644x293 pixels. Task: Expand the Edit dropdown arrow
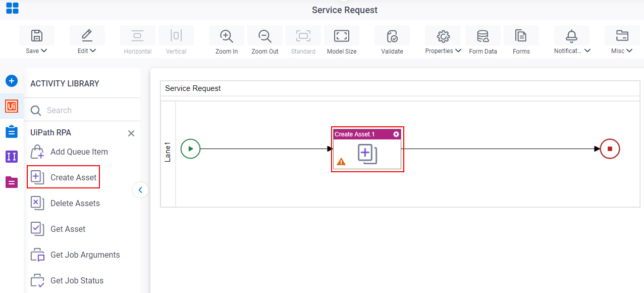[93, 51]
